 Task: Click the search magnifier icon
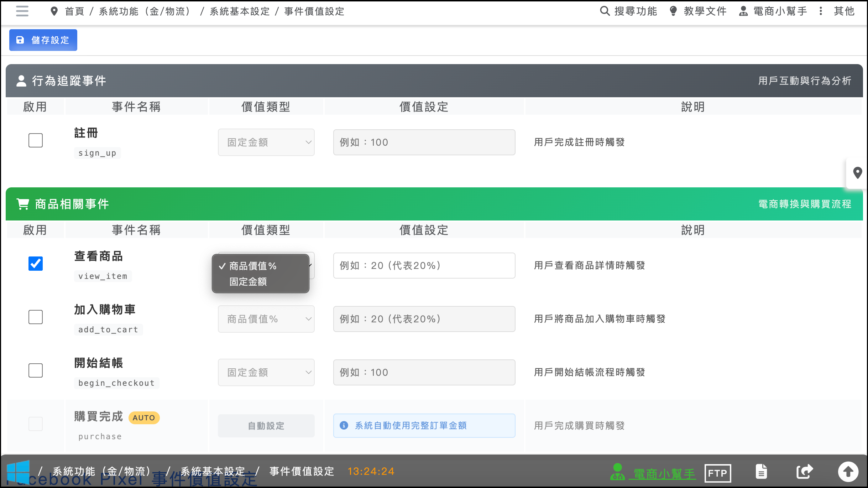(x=605, y=11)
